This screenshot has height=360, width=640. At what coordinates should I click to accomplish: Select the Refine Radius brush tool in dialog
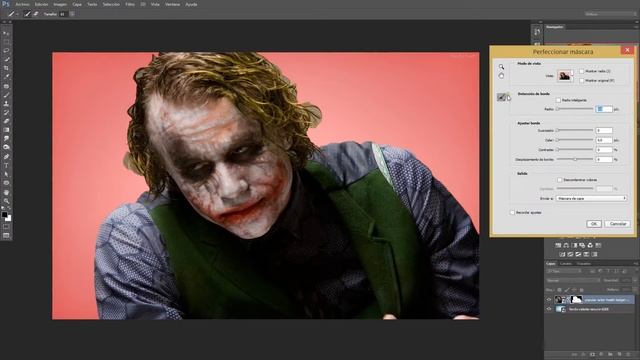pyautogui.click(x=502, y=97)
